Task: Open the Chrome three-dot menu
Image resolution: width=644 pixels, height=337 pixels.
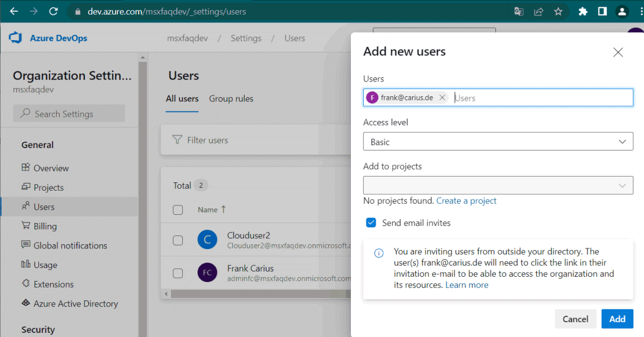Action: [x=642, y=11]
